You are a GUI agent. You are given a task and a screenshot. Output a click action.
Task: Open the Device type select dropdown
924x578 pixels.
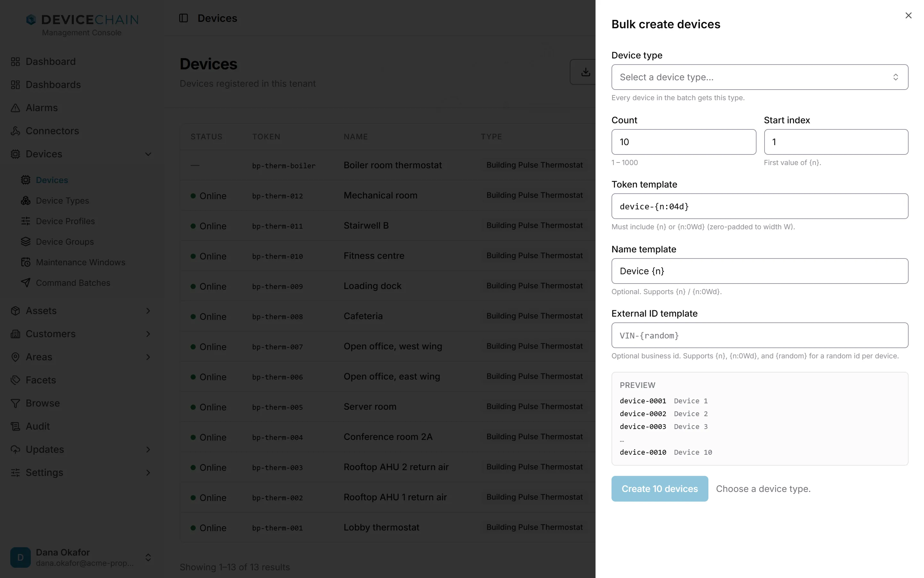760,77
